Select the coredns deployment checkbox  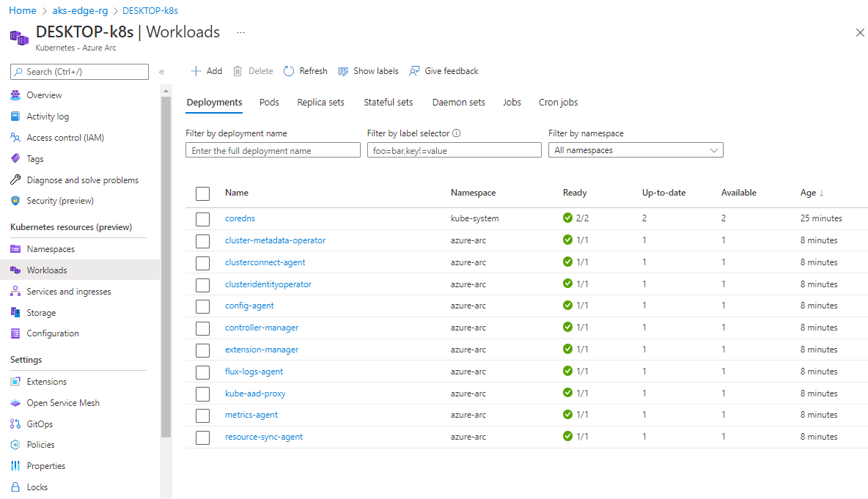[x=203, y=218]
